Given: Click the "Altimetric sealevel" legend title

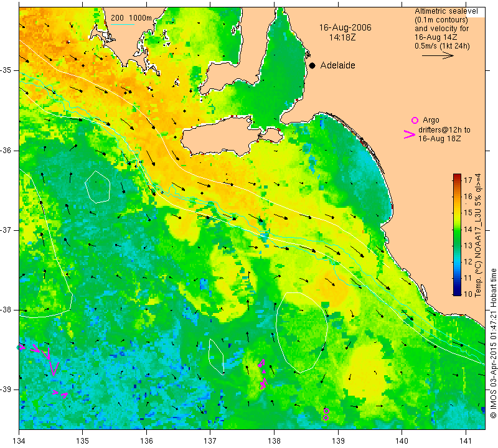Looking at the screenshot, I should pos(446,11).
